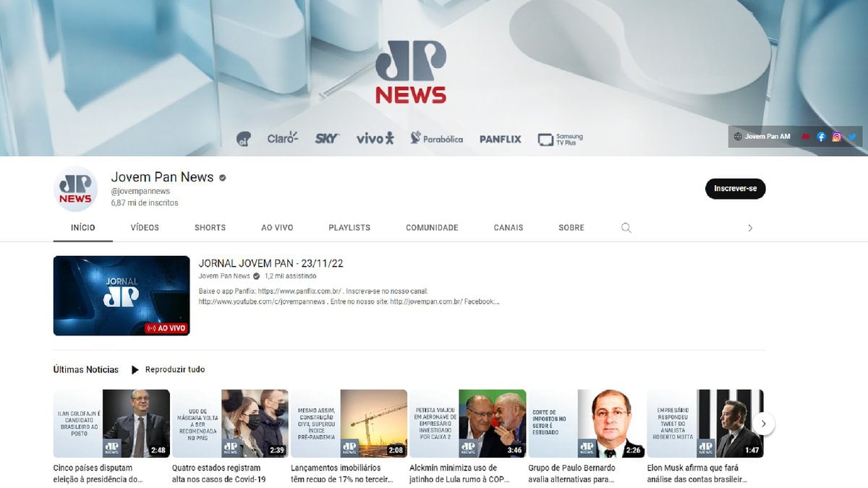Switch to the VÍDEOS tab
The image size is (868, 488).
pos(145,228)
